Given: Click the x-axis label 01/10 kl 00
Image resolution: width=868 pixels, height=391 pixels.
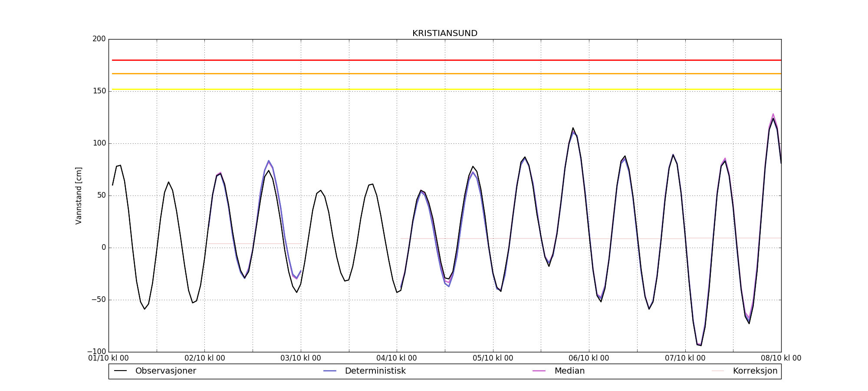Looking at the screenshot, I should coord(108,358).
